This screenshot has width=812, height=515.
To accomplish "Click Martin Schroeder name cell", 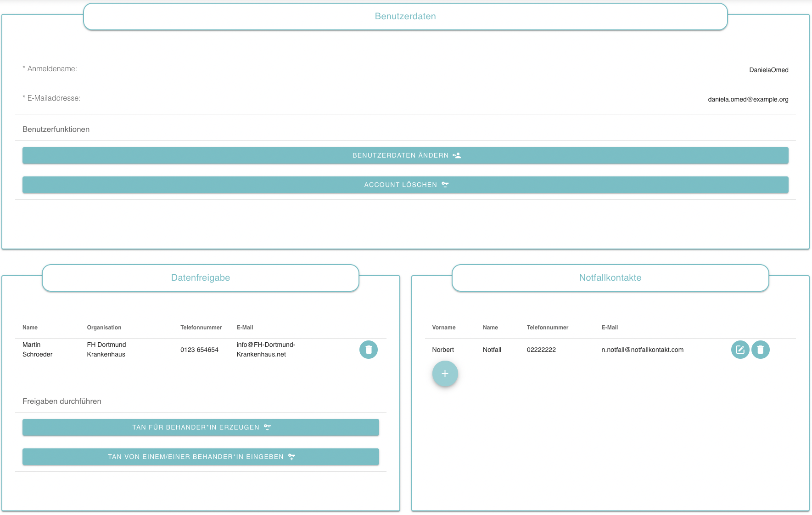I will [x=38, y=350].
